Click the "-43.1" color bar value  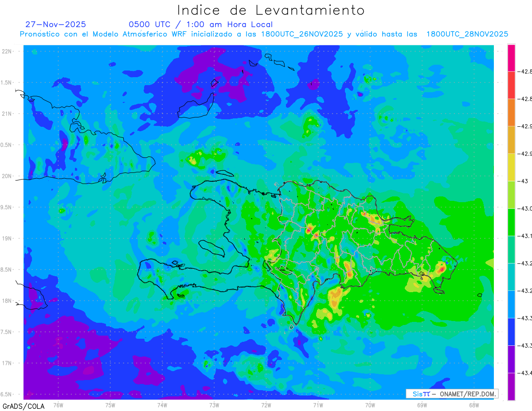[x=526, y=236]
